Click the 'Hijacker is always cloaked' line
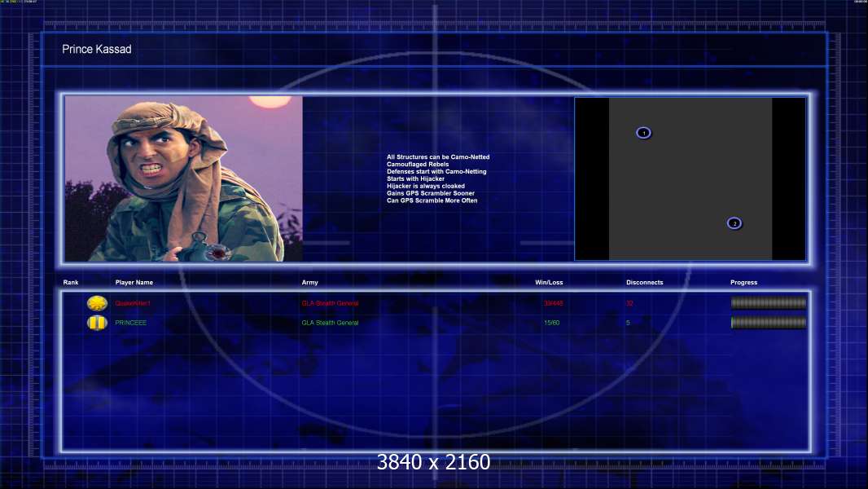 tap(426, 186)
